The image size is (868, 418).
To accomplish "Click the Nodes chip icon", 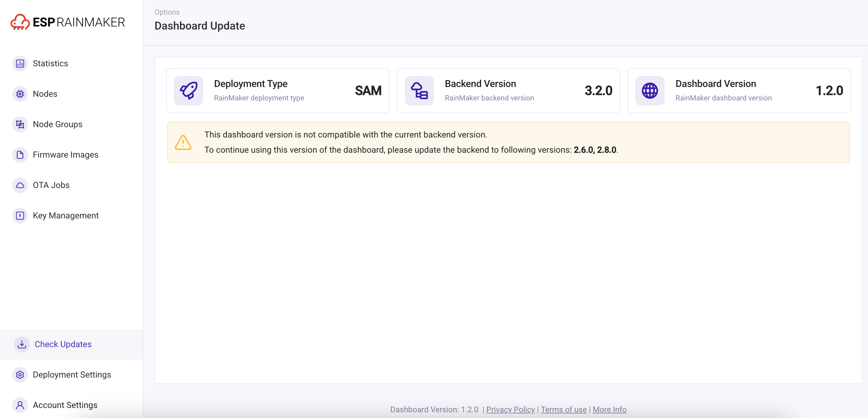I will coord(20,94).
